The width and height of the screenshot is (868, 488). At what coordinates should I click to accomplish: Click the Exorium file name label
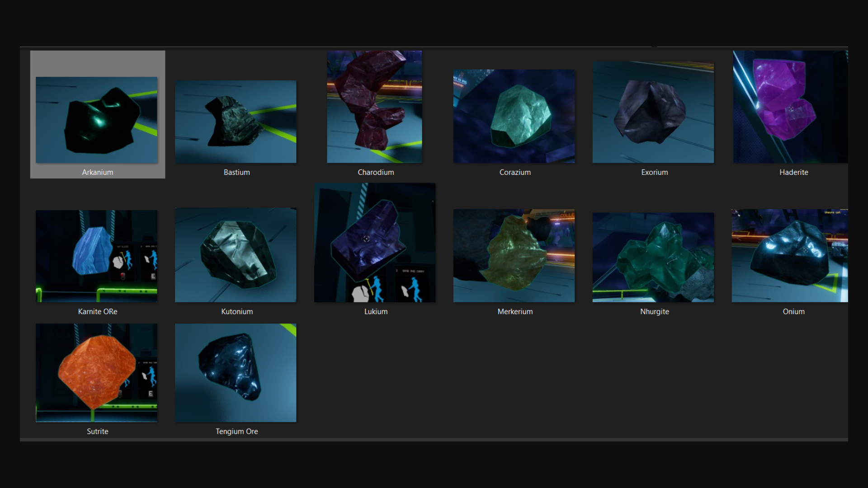(655, 172)
